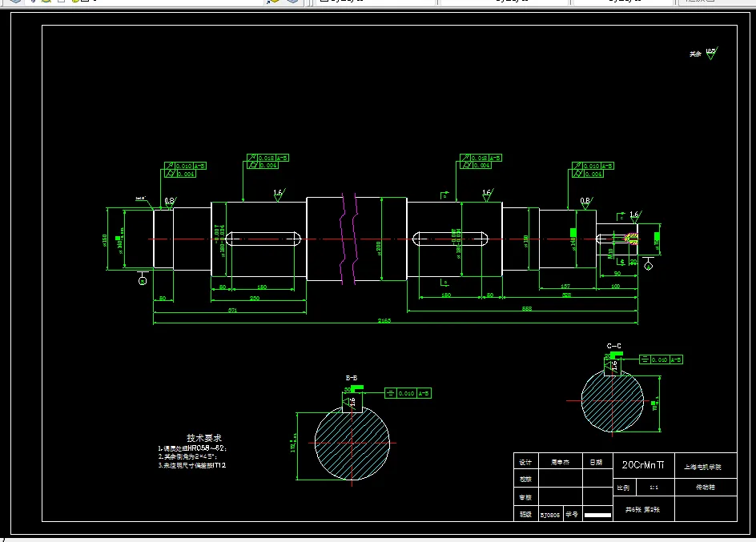The image size is (756, 542).
Task: Click the 设计 title block cell
Action: 525,462
